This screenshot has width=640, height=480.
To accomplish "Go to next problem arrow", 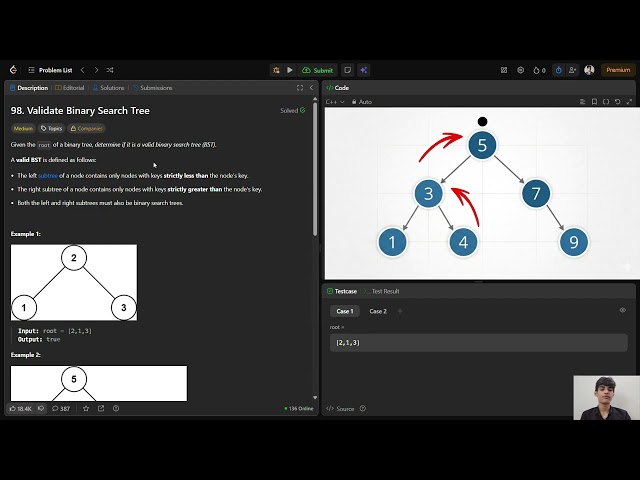I will 96,70.
